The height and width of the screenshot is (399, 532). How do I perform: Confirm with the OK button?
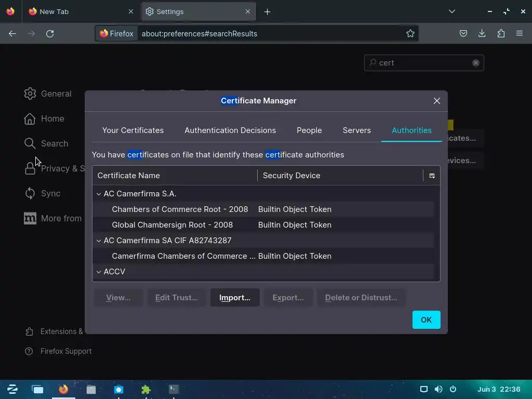point(426,320)
